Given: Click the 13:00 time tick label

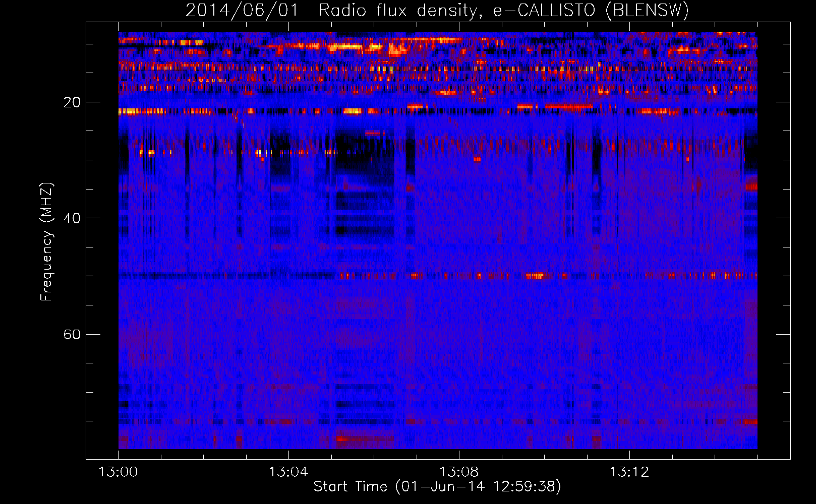Looking at the screenshot, I should [118, 472].
